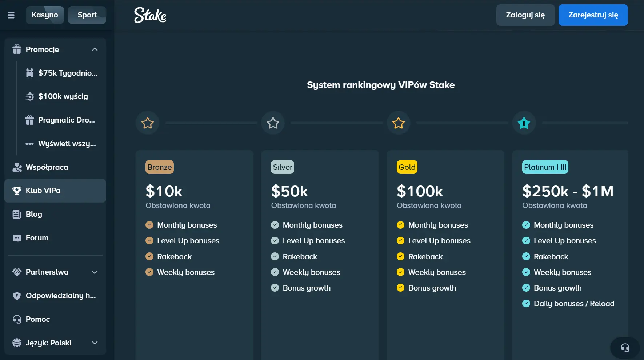644x360 pixels.
Task: Click the Zarejestruj się button
Action: pyautogui.click(x=593, y=15)
